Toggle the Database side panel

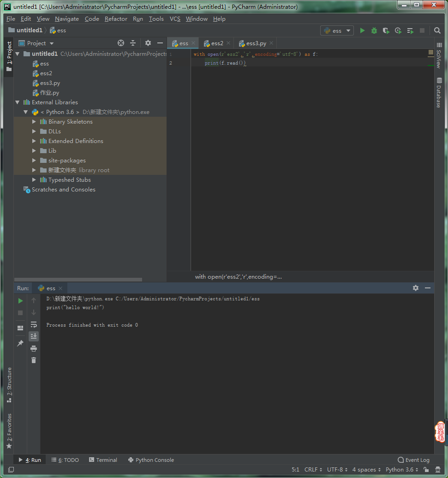(x=439, y=93)
